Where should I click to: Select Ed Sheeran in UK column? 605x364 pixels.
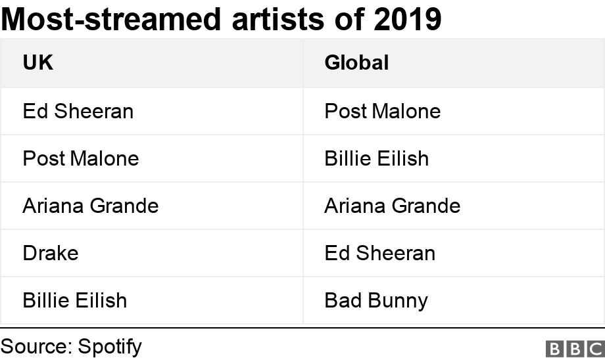coord(78,111)
